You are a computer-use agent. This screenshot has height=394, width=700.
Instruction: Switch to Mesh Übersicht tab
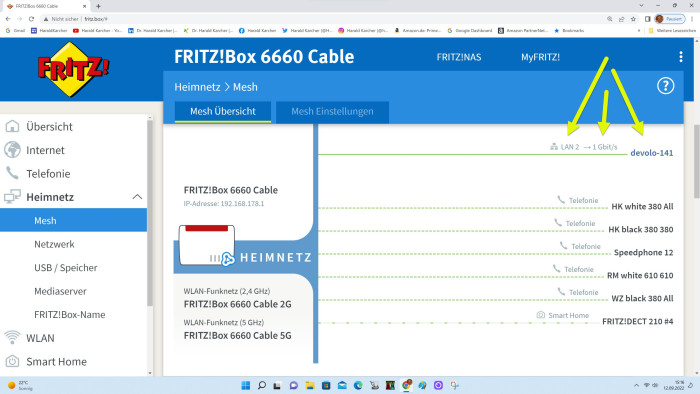223,112
